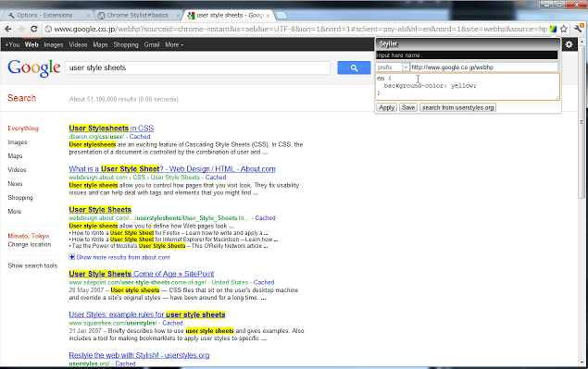The image size is (588, 369).
Task: Click the style name input field
Action: pos(467,55)
